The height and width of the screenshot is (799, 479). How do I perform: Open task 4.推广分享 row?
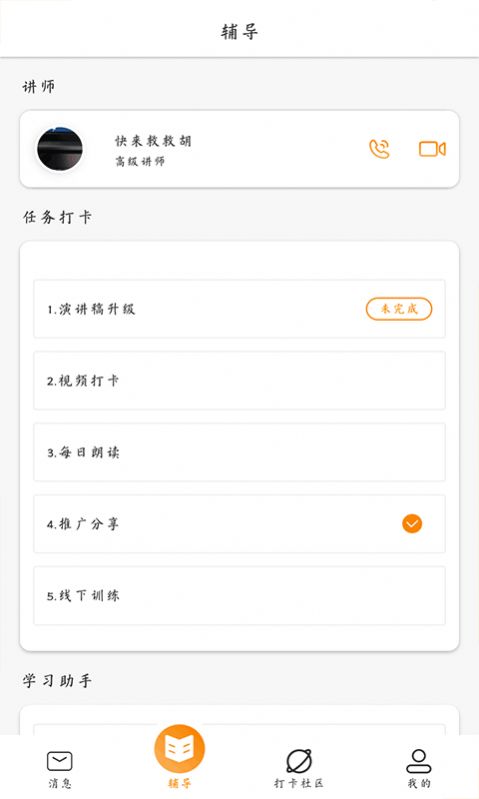pyautogui.click(x=240, y=524)
